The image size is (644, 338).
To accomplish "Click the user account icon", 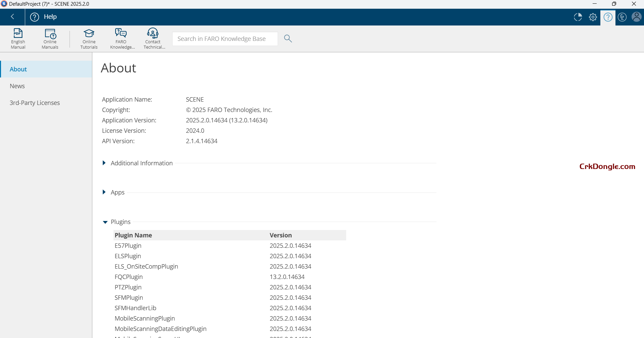I will [636, 17].
